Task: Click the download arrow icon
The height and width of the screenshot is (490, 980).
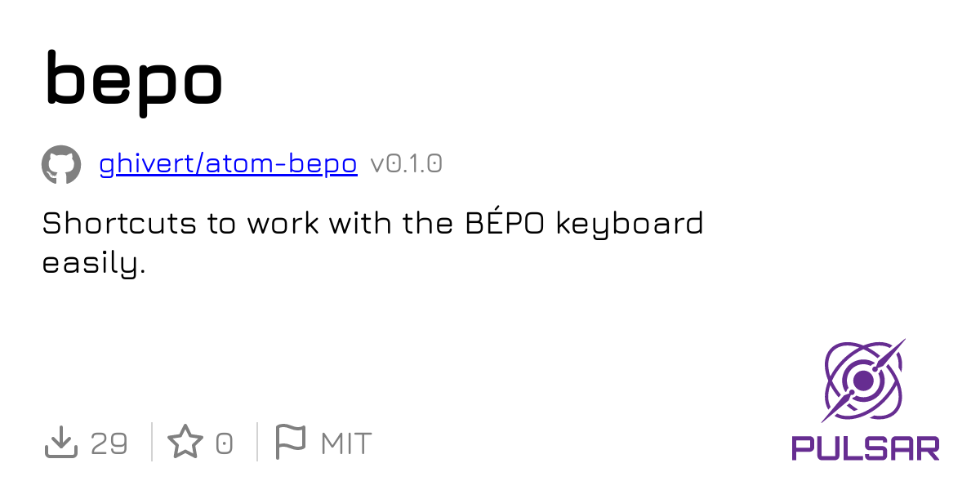Action: 60,443
